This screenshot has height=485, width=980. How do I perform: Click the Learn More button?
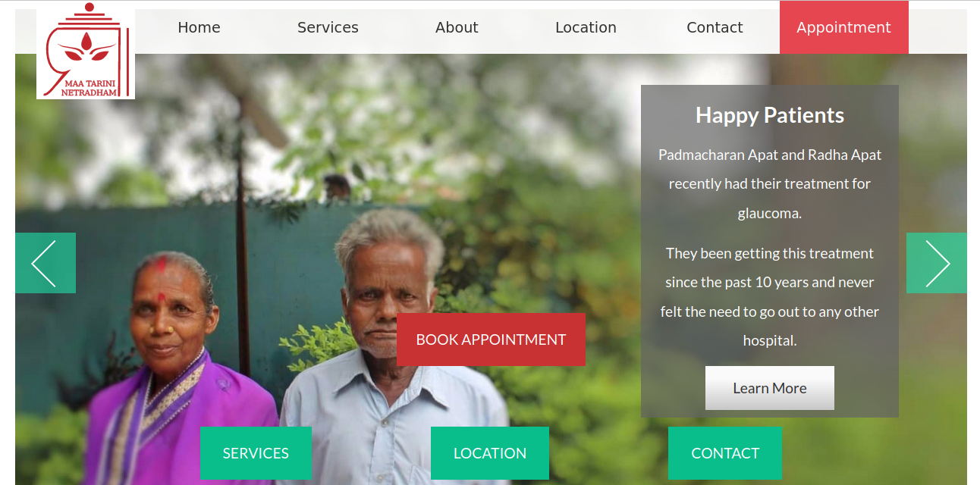[770, 388]
